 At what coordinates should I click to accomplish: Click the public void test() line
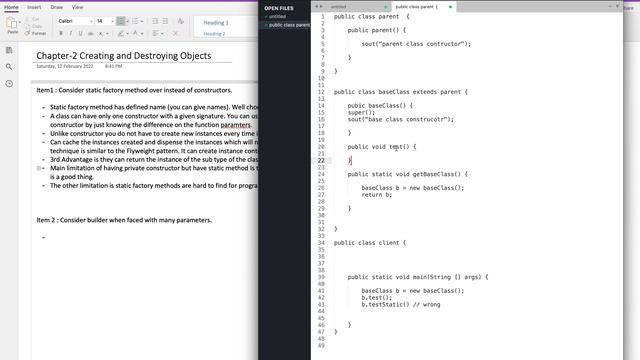382,147
